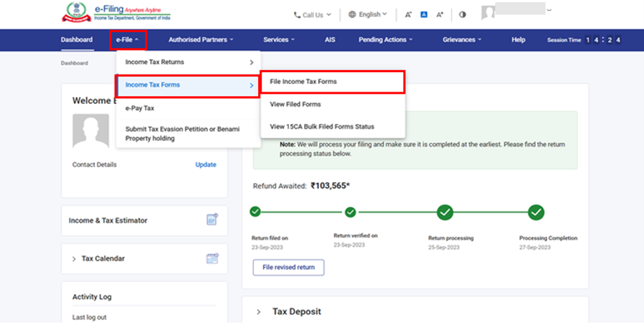The width and height of the screenshot is (644, 329).
Task: Open the Tax Calendar icon
Action: pyautogui.click(x=212, y=259)
